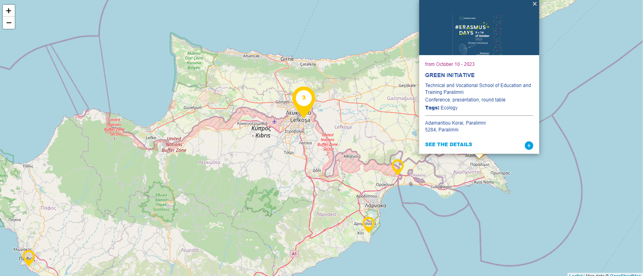Click the Αθηένου label
644x276 pixels.
click(351, 156)
